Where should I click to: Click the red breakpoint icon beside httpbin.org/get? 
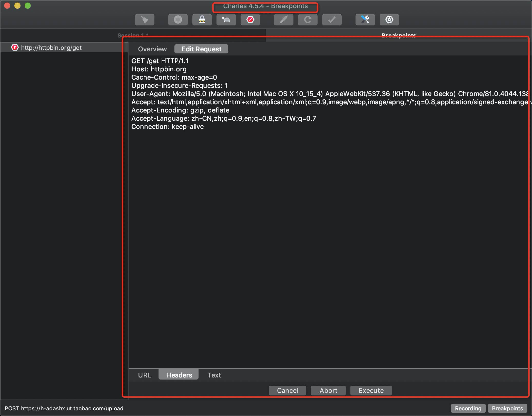pyautogui.click(x=15, y=48)
